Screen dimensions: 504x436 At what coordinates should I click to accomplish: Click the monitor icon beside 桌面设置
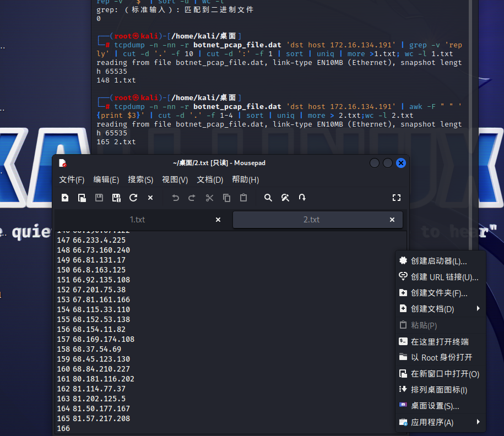point(403,405)
